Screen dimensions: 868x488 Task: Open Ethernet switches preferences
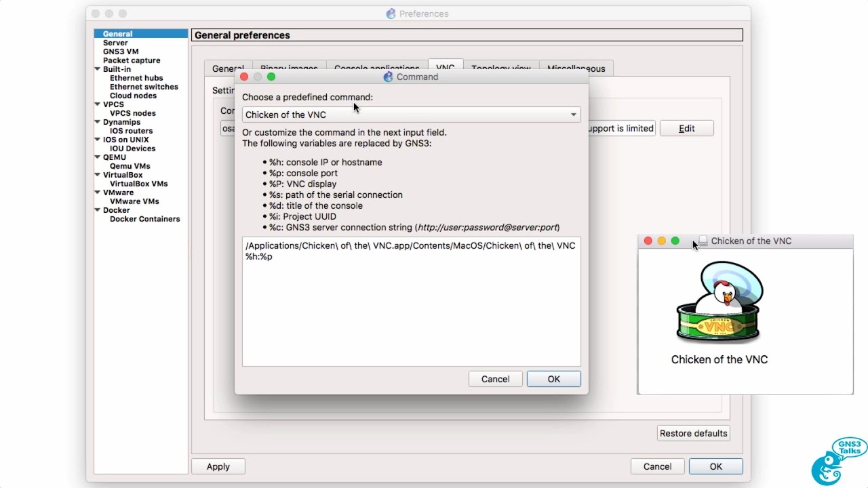click(x=144, y=87)
